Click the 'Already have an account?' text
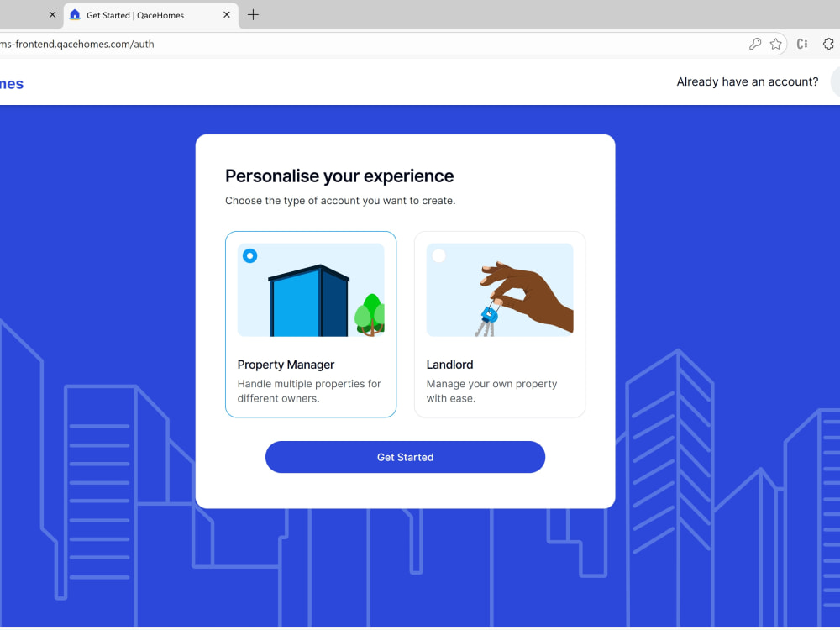Screen dimensions: 840x630 click(x=748, y=81)
